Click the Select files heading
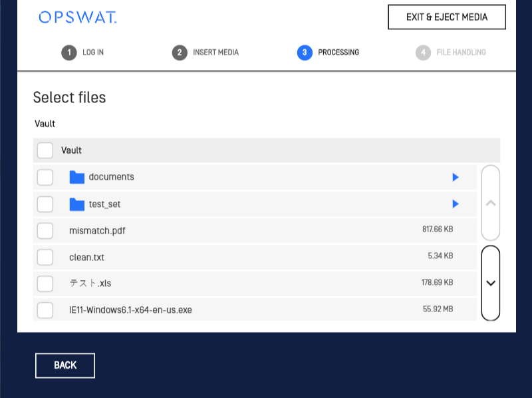The width and height of the screenshot is (532, 398). [x=70, y=97]
